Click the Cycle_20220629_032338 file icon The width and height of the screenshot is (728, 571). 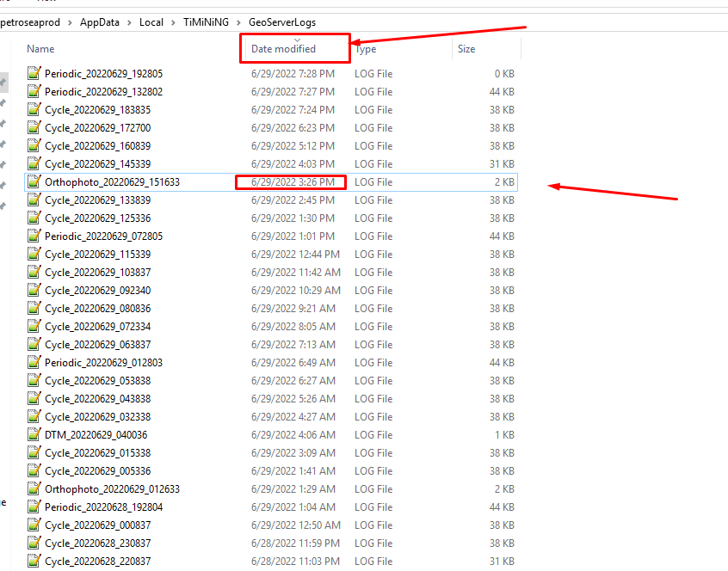[34, 417]
